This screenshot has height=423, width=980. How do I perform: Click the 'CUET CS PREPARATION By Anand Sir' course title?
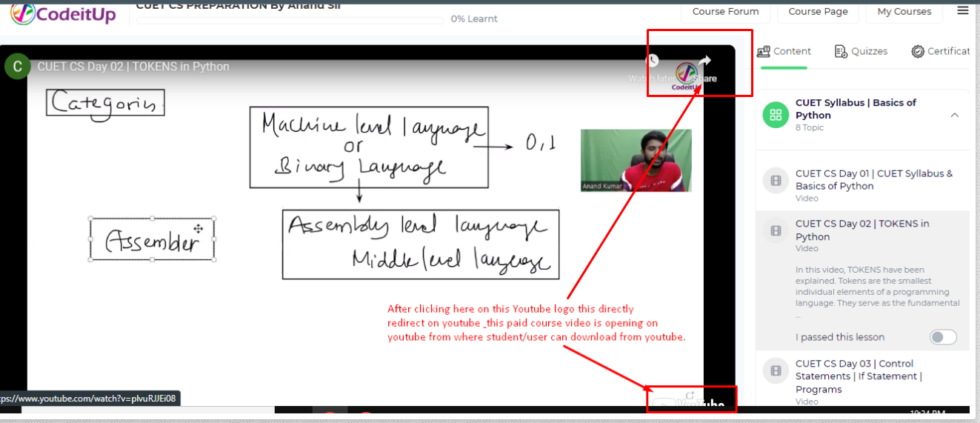tap(240, 5)
